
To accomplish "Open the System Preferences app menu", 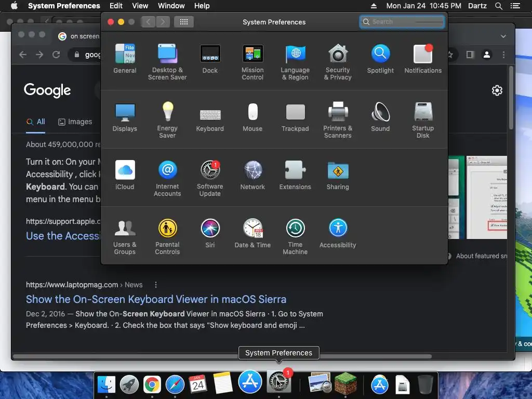I will pos(64,6).
